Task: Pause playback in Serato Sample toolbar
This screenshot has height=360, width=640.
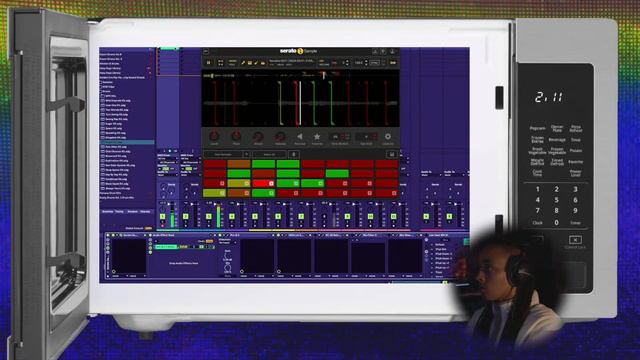Action: 209,63
